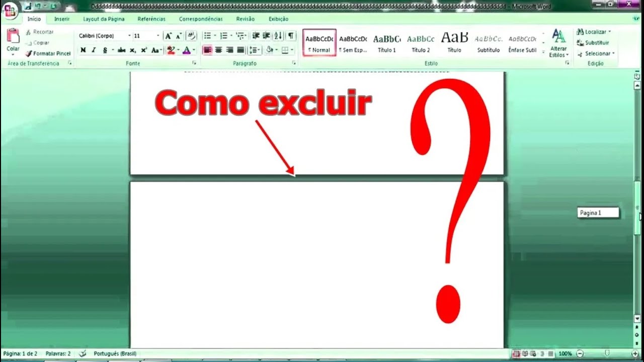The height and width of the screenshot is (362, 644).
Task: Select the Formatar Pincel tool
Action: [48, 53]
